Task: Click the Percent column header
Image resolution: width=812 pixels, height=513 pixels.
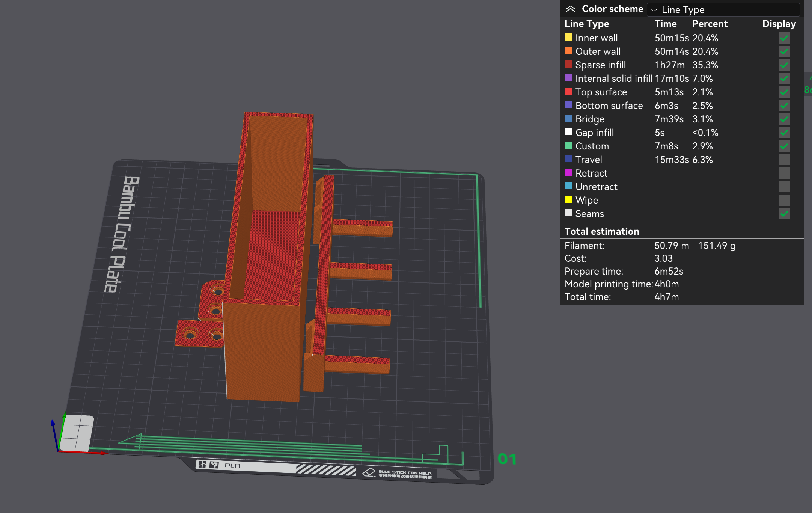Action: [x=710, y=24]
